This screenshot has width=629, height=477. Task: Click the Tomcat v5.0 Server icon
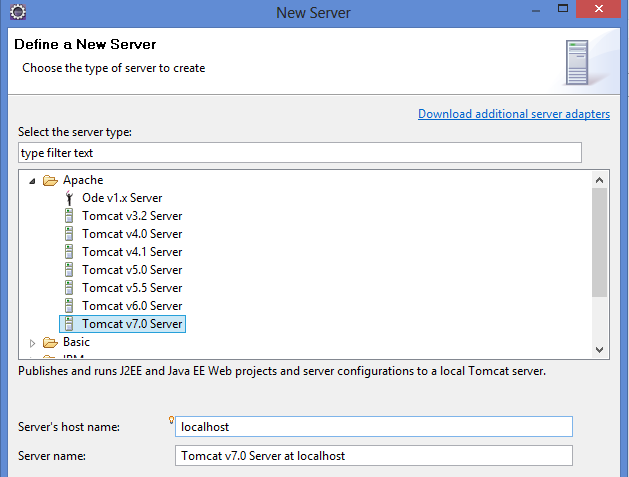[x=69, y=270]
